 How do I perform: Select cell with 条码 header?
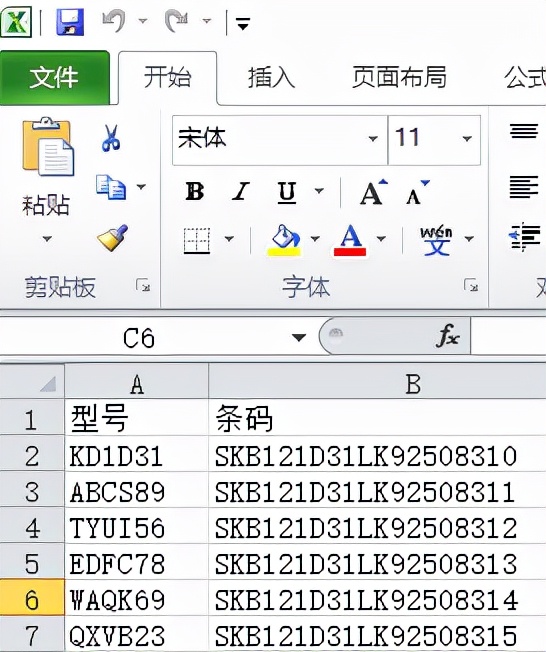[377, 417]
